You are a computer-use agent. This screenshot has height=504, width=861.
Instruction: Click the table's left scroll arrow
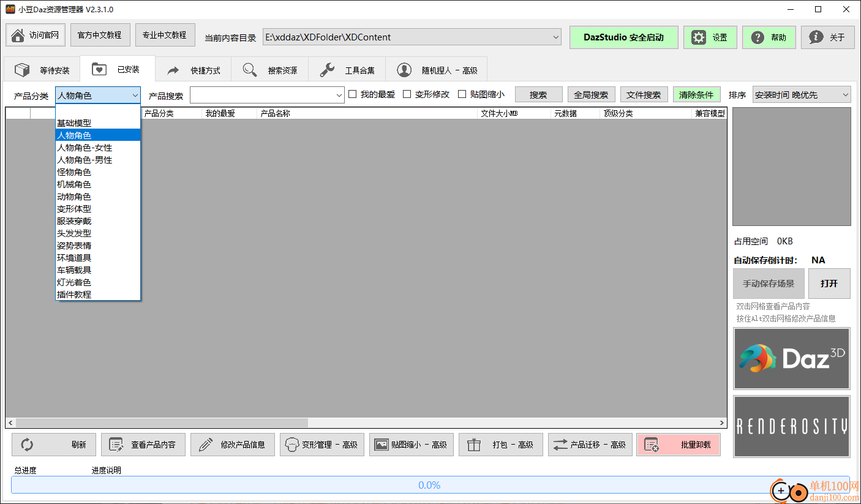[10, 423]
